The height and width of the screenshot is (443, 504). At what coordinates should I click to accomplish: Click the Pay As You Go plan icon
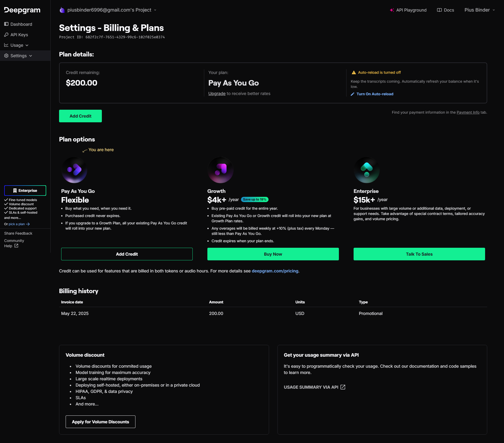click(x=74, y=170)
